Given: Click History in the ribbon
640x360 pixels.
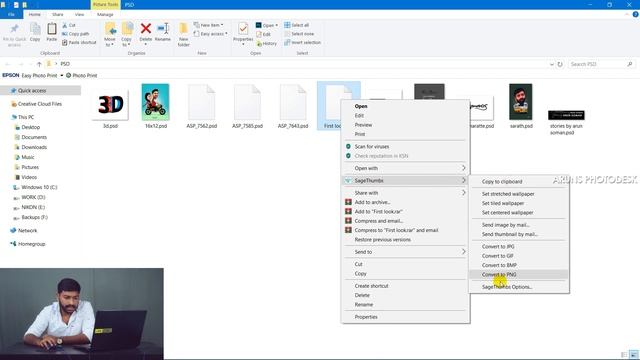Looking at the screenshot, I should point(267,43).
